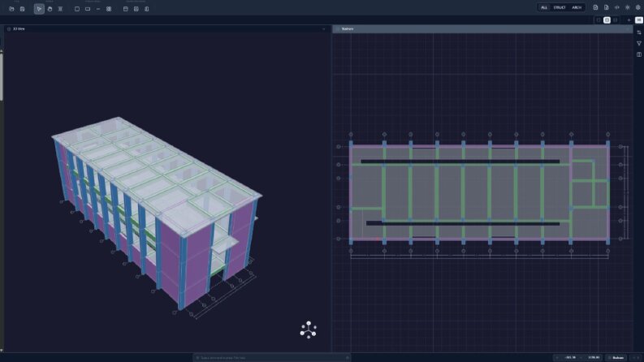Focus the command input field at the bottom
644x362 pixels.
click(x=272, y=357)
